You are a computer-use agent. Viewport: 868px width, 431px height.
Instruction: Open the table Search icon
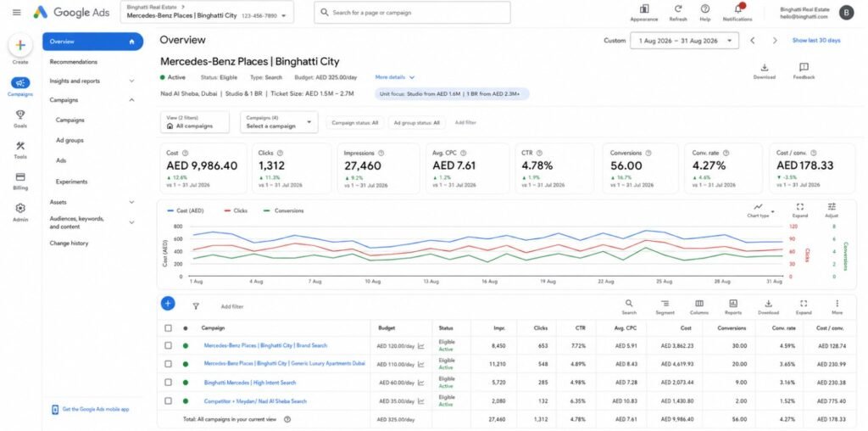click(x=629, y=304)
